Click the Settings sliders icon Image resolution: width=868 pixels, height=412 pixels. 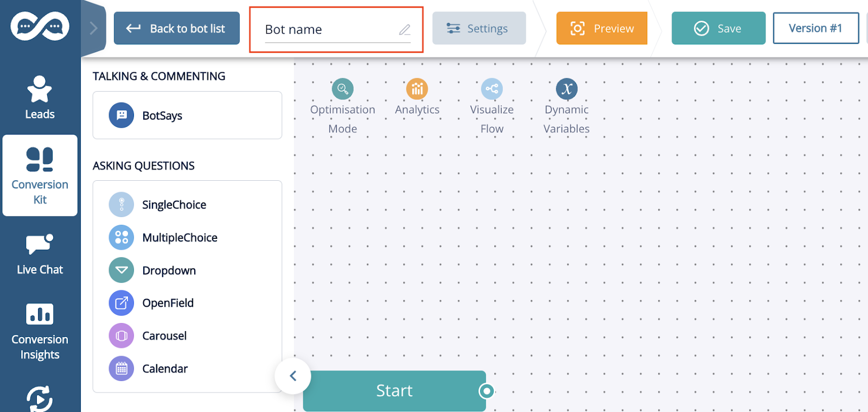tap(454, 28)
